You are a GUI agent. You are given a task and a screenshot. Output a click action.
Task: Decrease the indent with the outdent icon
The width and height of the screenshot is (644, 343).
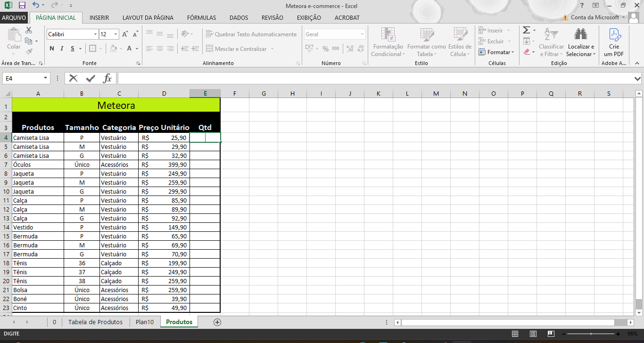185,49
